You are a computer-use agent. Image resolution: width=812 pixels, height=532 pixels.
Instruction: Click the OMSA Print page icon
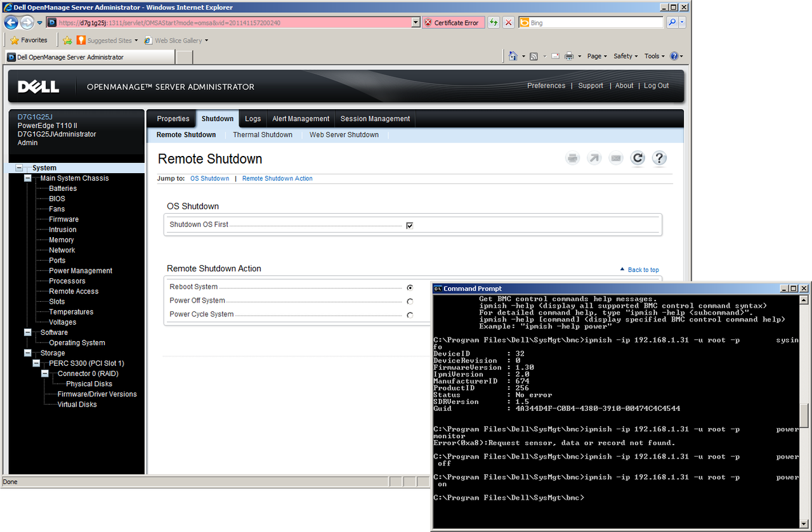(573, 159)
